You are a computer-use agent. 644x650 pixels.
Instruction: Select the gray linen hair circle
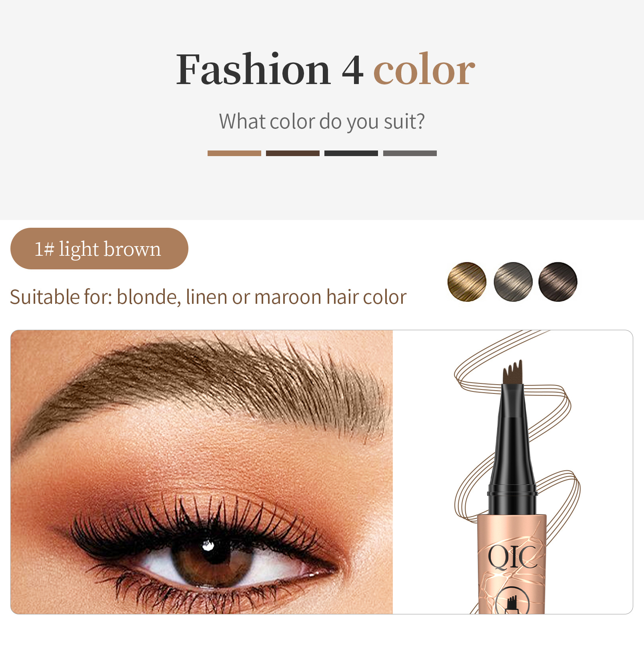pyautogui.click(x=513, y=282)
